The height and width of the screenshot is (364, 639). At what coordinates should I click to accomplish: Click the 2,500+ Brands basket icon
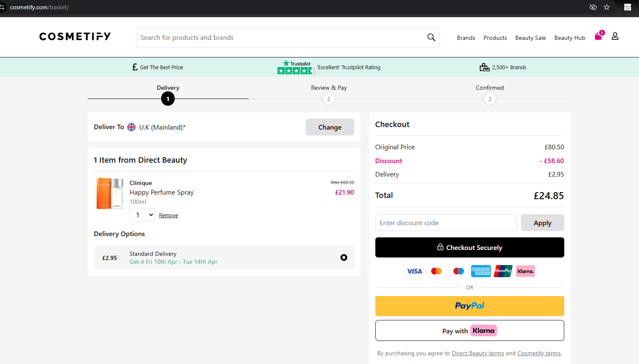484,67
